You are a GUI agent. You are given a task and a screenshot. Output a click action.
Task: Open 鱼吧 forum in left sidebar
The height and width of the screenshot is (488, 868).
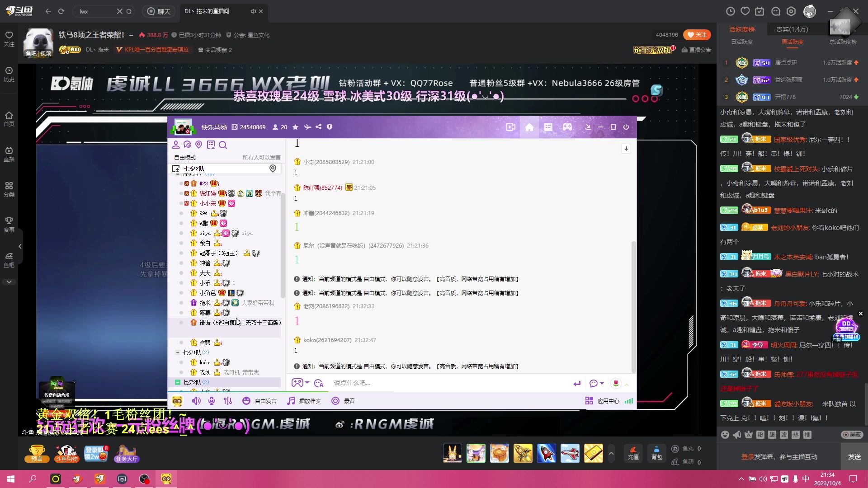(x=9, y=260)
